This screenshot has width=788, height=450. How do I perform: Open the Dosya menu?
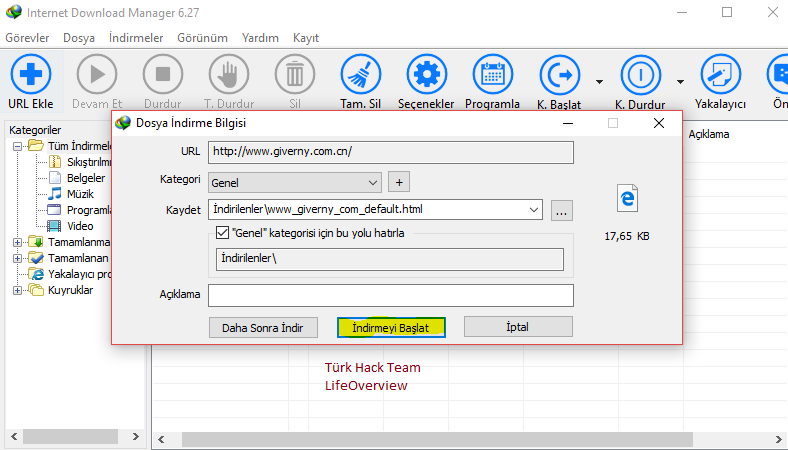click(79, 38)
